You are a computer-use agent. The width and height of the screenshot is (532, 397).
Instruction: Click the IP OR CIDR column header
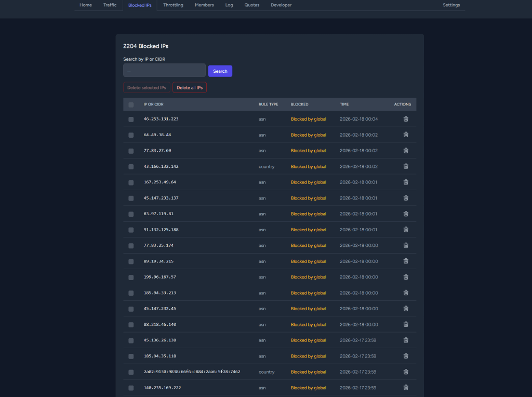[153, 104]
